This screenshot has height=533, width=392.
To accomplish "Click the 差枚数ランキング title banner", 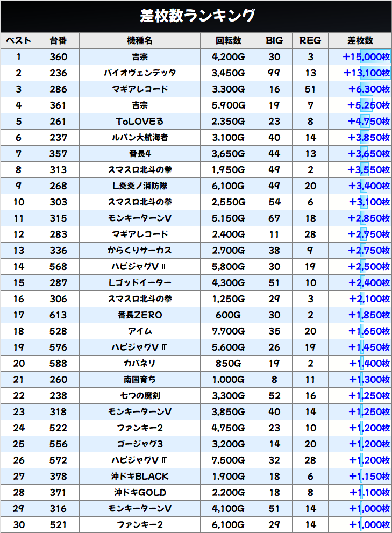I will pos(196,16).
